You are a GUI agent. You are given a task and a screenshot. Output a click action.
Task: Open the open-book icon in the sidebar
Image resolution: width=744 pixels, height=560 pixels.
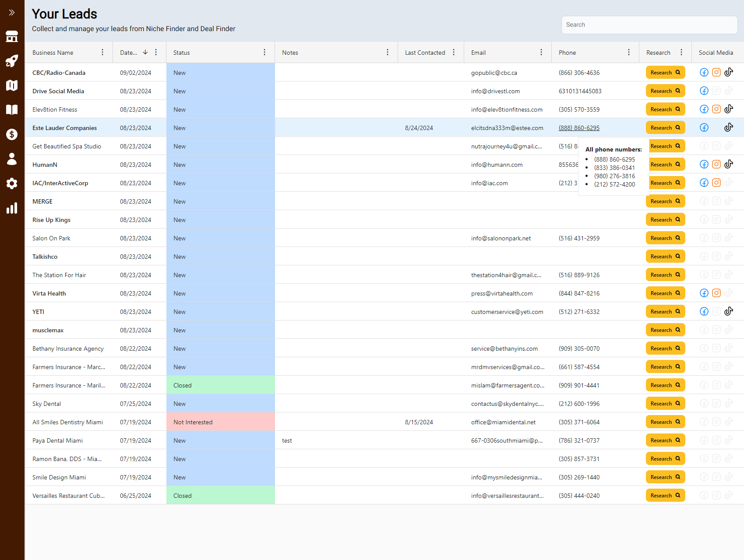[12, 110]
